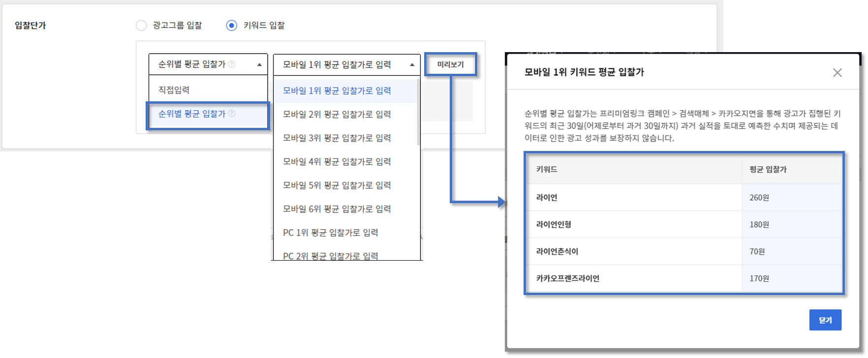Select 모바일 4위 평균 입찰가로 입력 option
The width and height of the screenshot is (868, 358).
[345, 162]
